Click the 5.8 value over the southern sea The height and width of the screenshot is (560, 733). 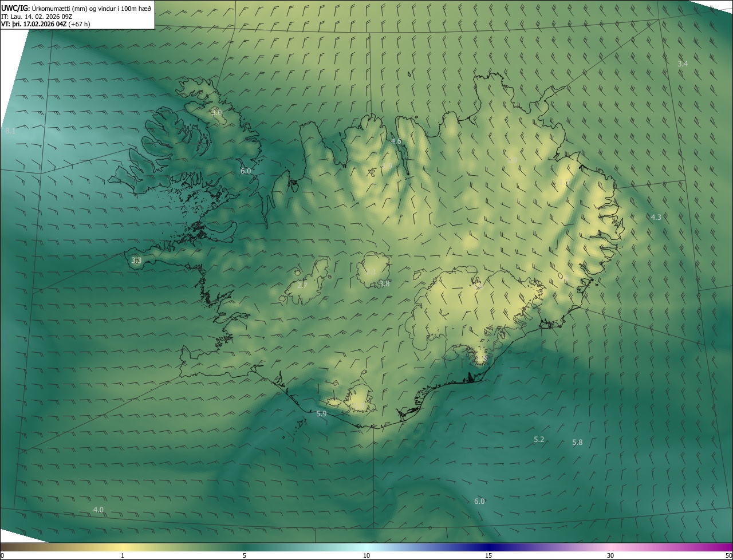click(x=577, y=442)
